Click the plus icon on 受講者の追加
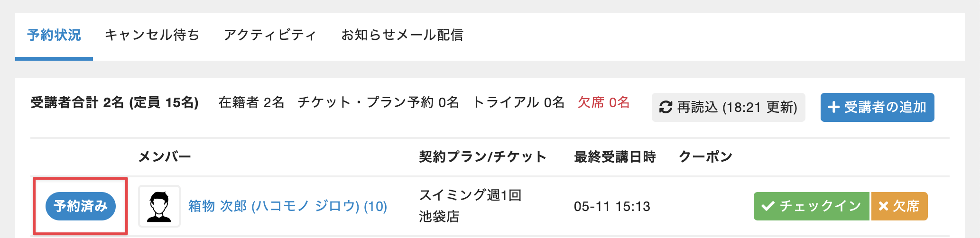The height and width of the screenshot is (238, 980). (833, 108)
